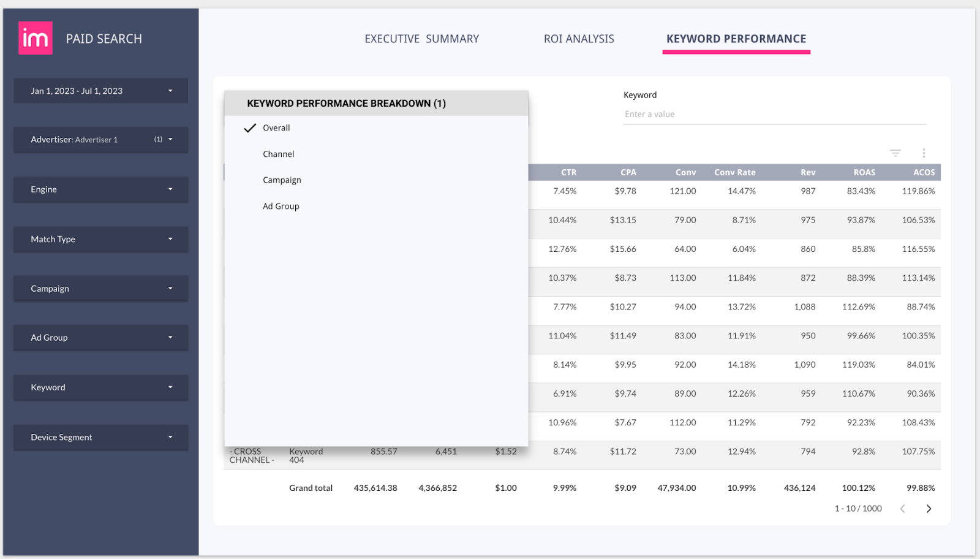Open the Campaign sidebar filter

click(x=100, y=288)
